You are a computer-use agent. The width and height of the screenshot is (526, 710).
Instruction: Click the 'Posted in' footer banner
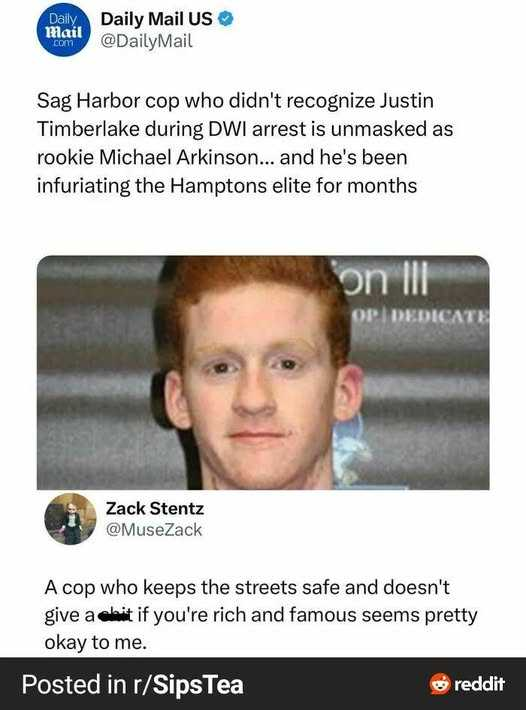click(x=263, y=684)
